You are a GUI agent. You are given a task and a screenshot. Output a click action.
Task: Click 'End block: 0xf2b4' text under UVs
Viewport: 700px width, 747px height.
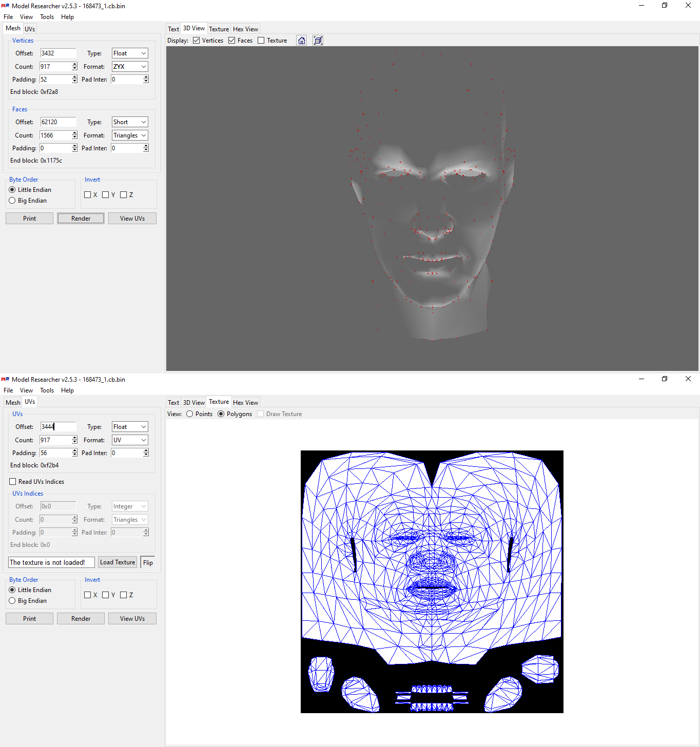34,465
